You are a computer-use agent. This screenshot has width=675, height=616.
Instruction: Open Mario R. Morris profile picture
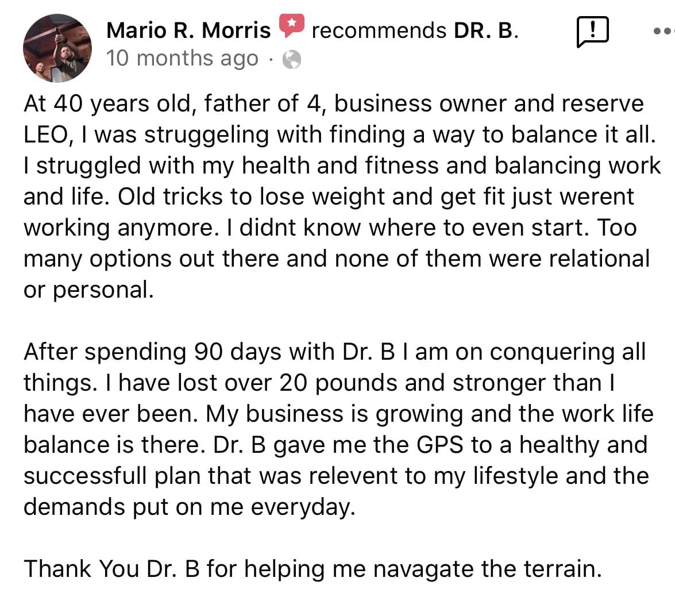tap(57, 48)
